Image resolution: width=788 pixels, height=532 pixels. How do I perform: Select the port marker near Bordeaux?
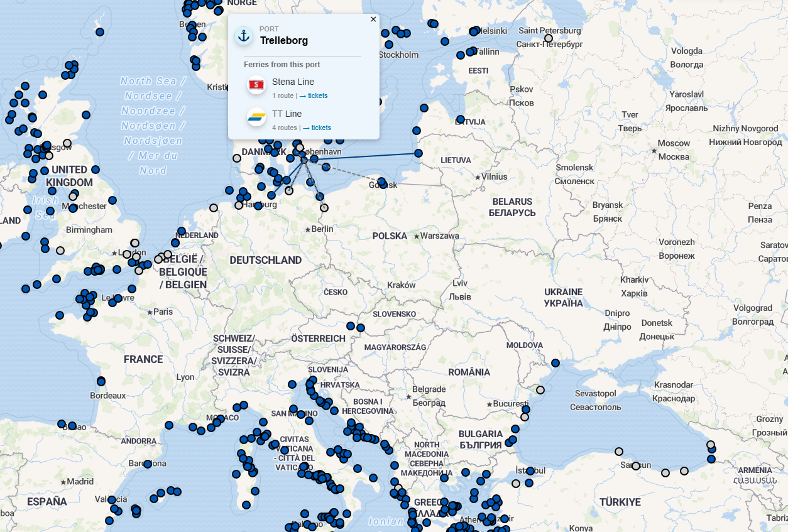(101, 381)
